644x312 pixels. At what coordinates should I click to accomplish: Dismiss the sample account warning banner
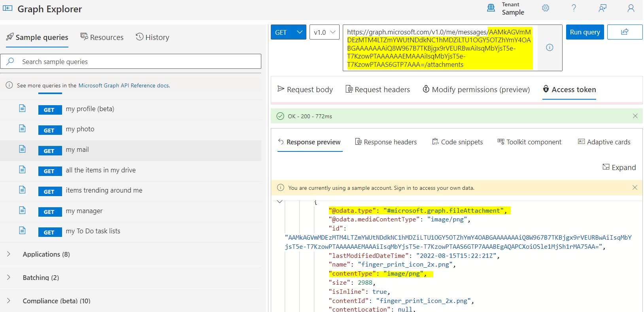(x=635, y=187)
